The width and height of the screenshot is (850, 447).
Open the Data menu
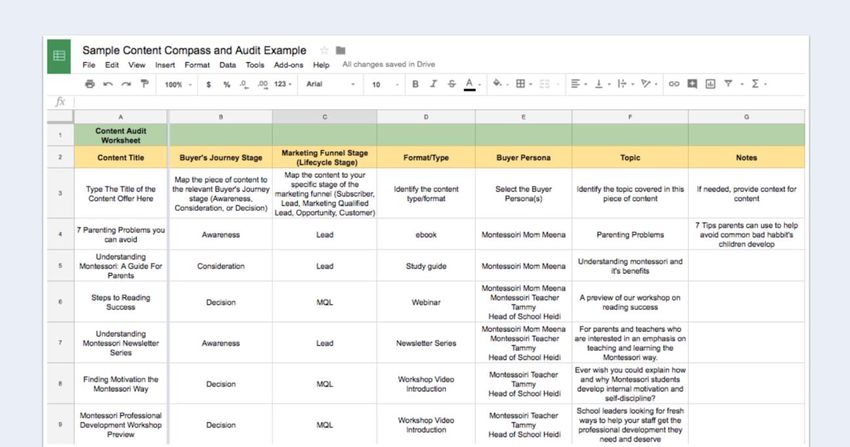[228, 65]
